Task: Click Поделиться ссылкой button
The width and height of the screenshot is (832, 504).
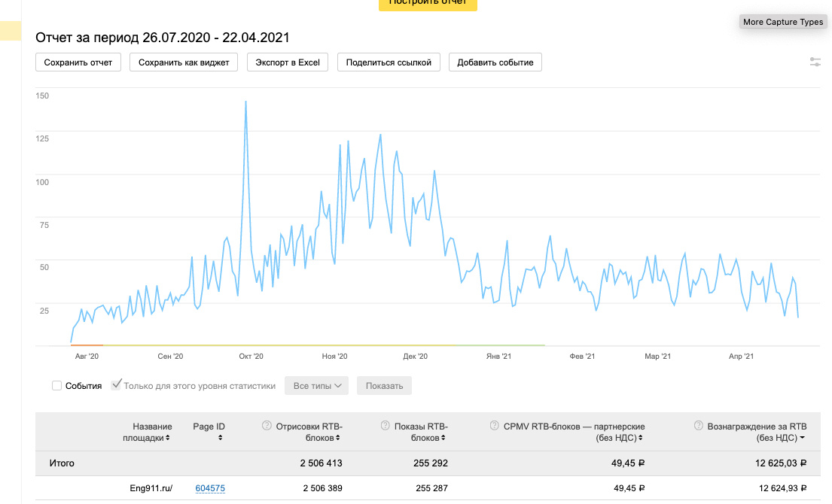Action: pos(389,62)
